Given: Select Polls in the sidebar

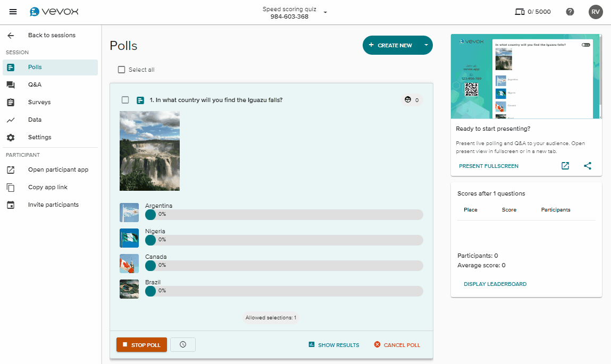Looking at the screenshot, I should [x=51, y=67].
